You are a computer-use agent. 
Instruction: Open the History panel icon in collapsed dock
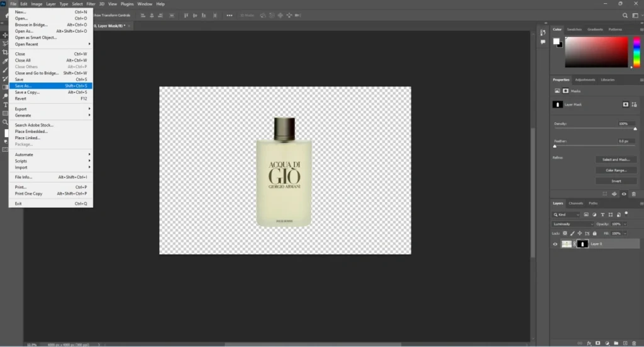543,33
